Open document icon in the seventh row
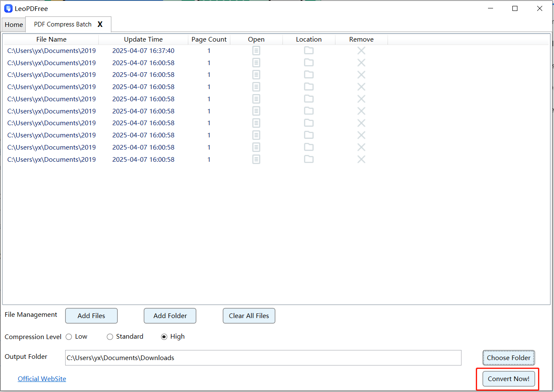 pyautogui.click(x=256, y=123)
